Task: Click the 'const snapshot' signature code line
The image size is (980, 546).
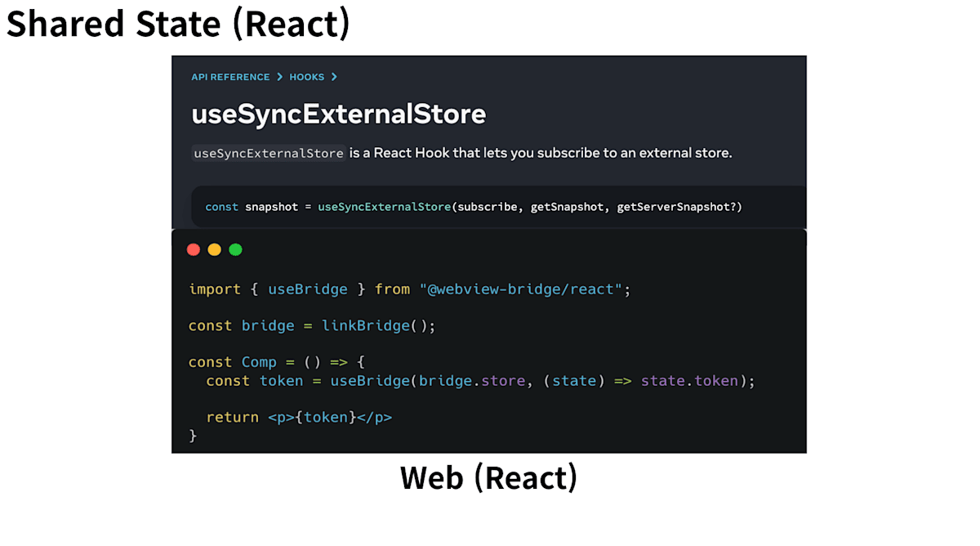Action: [x=474, y=207]
